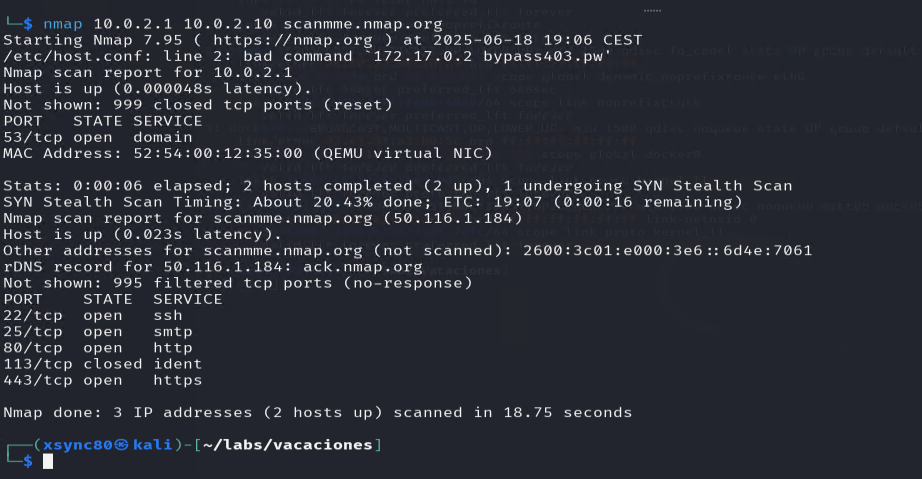Click the Kali logo symbol in prompt

[122, 445]
